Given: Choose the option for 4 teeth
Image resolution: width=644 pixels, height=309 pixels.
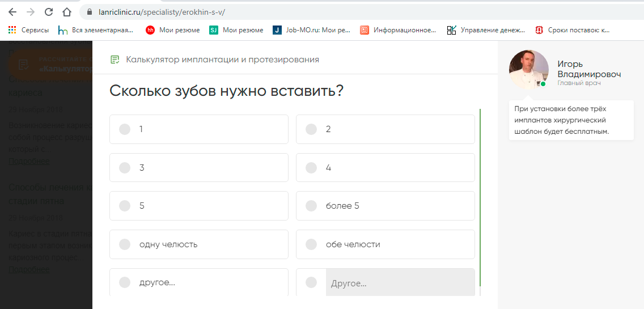Looking at the screenshot, I should tap(385, 168).
